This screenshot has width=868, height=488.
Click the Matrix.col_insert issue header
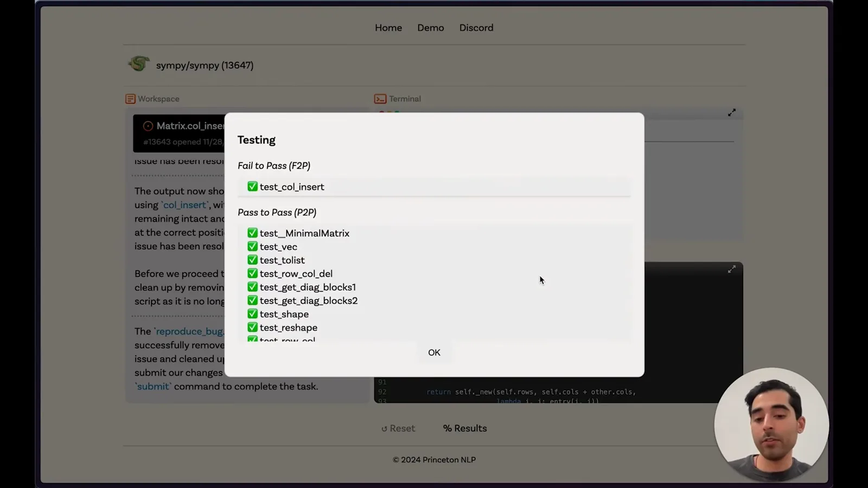click(x=179, y=133)
